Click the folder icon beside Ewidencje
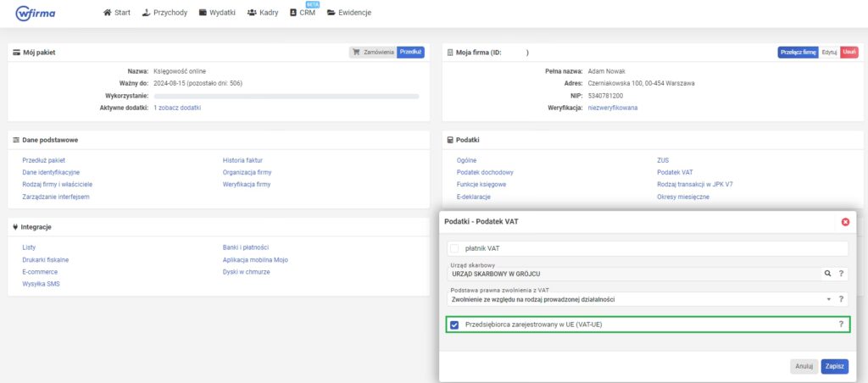 [331, 13]
